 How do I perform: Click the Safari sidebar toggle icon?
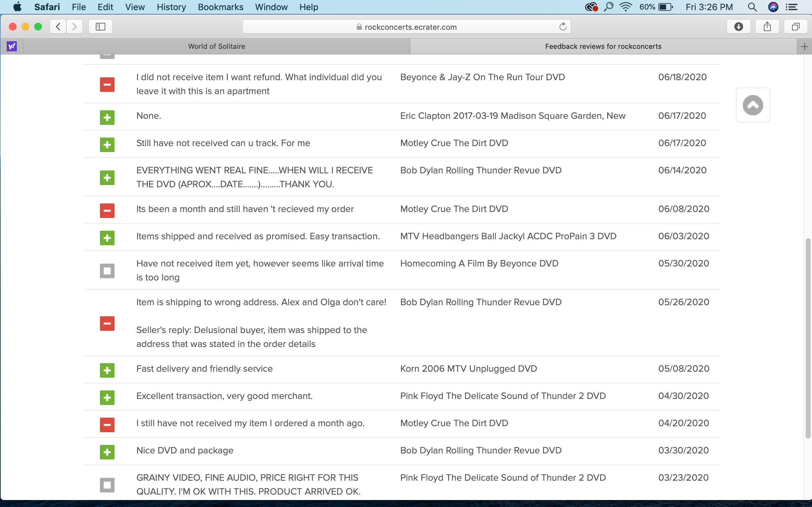[x=100, y=27]
